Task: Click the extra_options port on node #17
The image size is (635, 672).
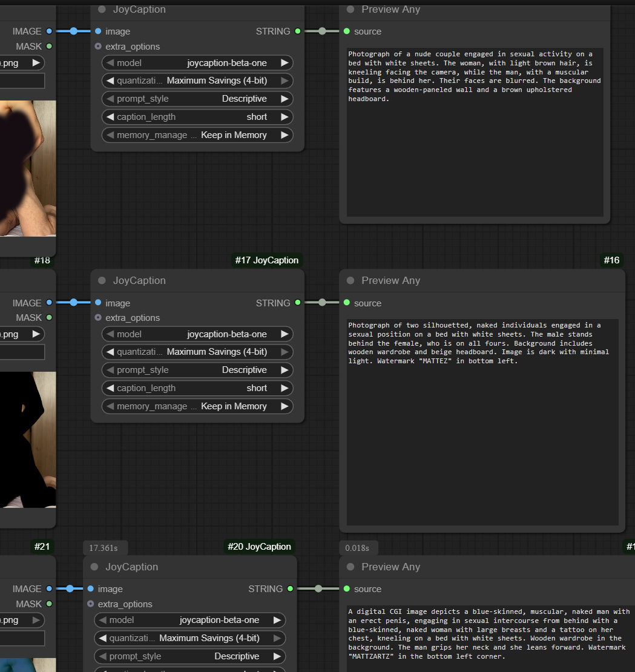Action: 98,318
